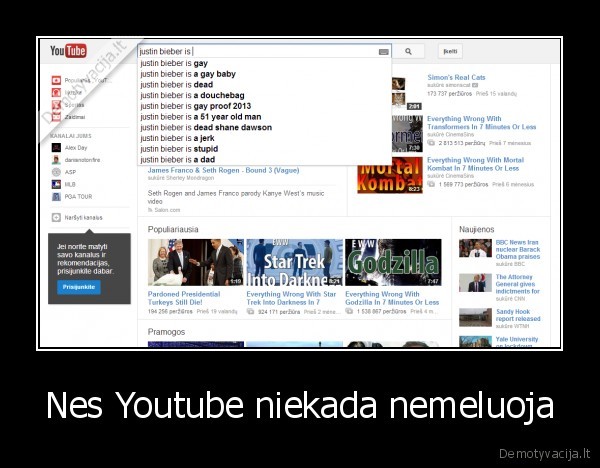The height and width of the screenshot is (468, 600).
Task: Open Everything Wrong With Mortal Kombat link
Action: click(x=475, y=164)
